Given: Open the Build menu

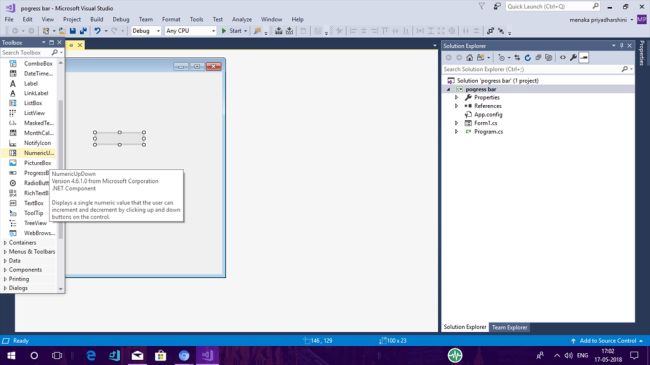Looking at the screenshot, I should (x=97, y=19).
